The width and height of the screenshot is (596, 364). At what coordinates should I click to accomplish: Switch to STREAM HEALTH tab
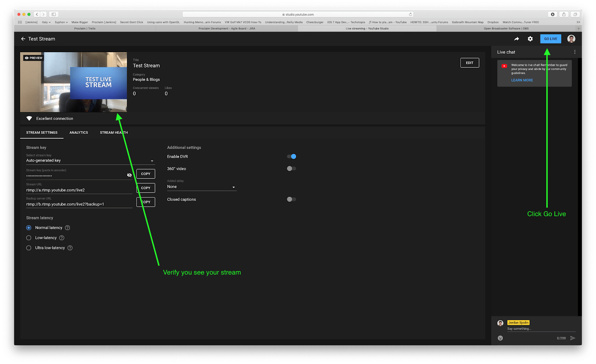tap(114, 133)
